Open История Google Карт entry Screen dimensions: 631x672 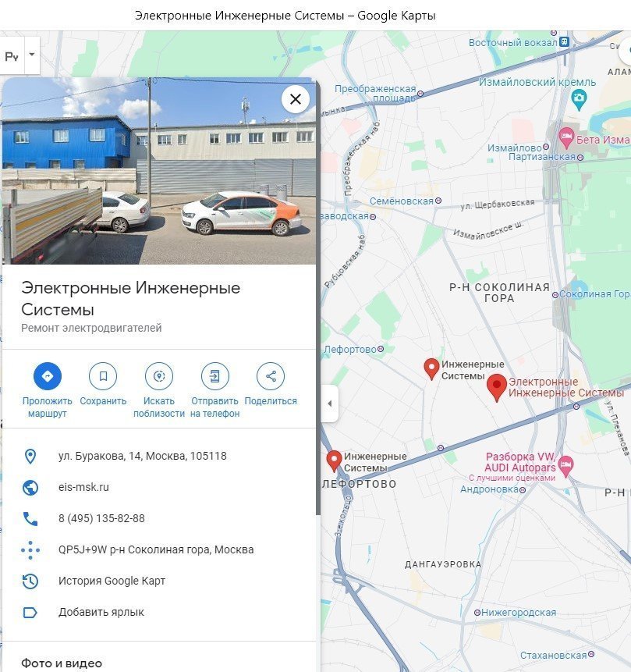point(112,581)
